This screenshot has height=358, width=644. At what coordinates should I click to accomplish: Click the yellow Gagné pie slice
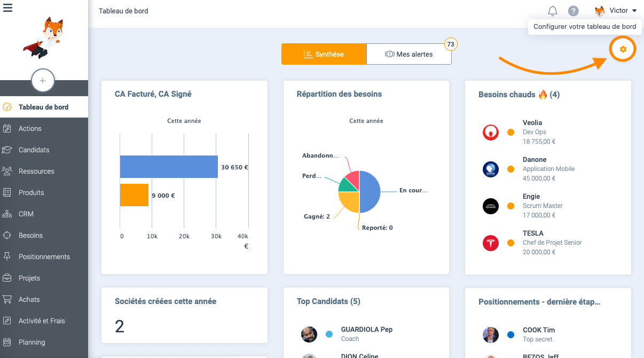click(x=349, y=201)
